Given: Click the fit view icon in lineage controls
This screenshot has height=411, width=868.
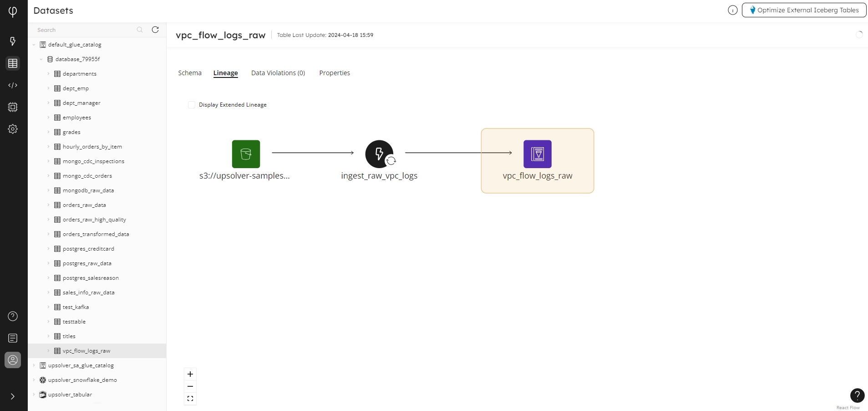Looking at the screenshot, I should click(x=190, y=399).
